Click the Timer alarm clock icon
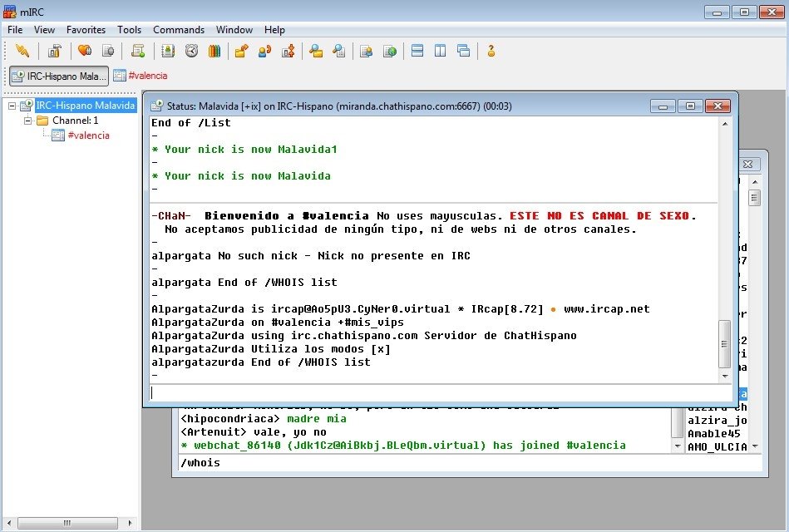Image resolution: width=789 pixels, height=532 pixels. pos(191,51)
